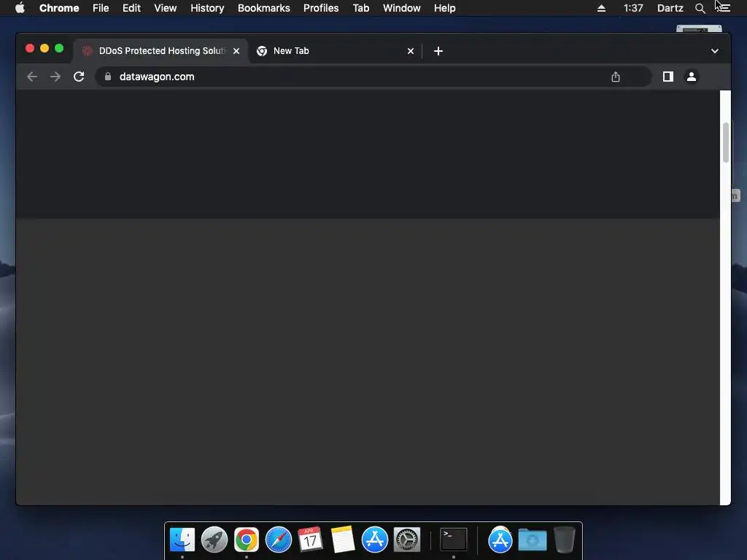Open System Preferences gear in Dock
This screenshot has height=560, width=747.
pos(407,540)
